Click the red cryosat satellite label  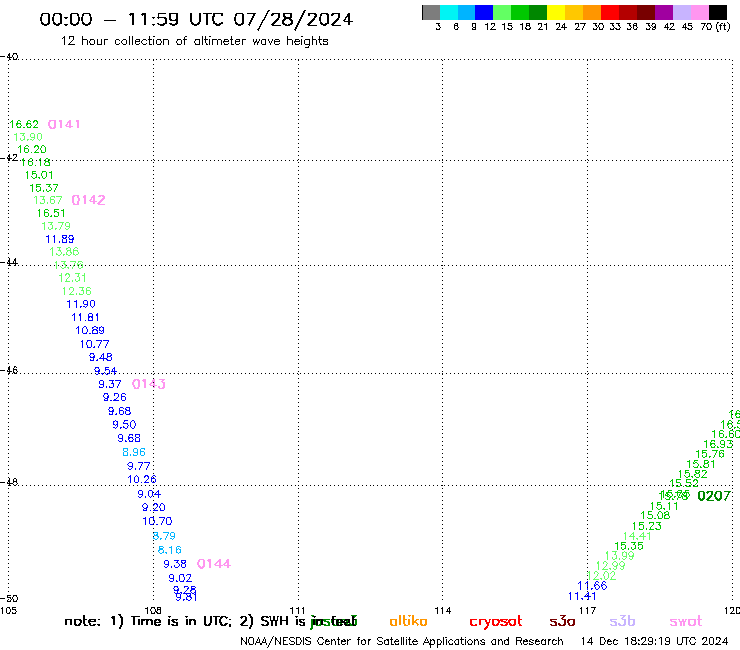click(496, 622)
